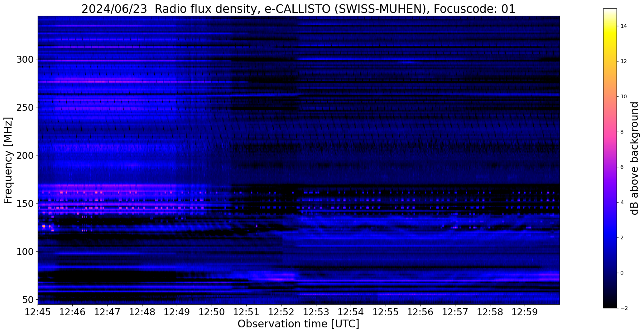Click the colorbar tick label 6

[622, 167]
